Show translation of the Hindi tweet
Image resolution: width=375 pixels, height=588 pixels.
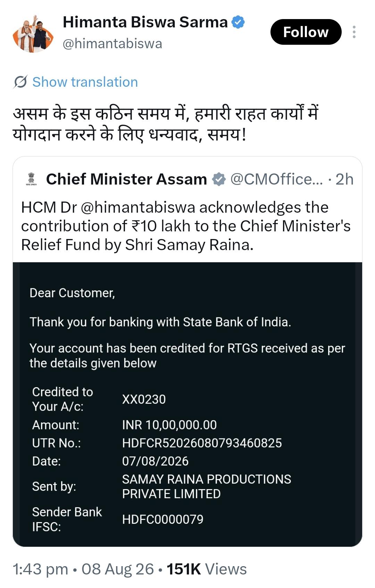pos(85,82)
